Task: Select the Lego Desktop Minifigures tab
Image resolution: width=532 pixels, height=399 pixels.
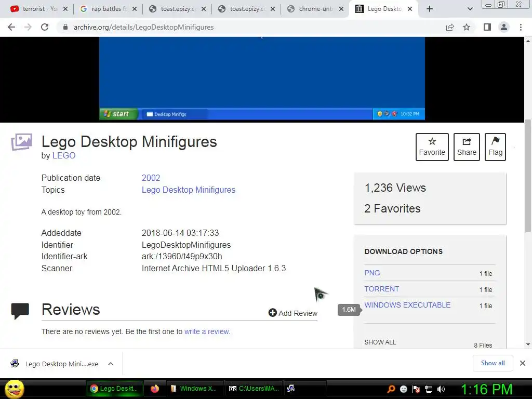Action: pyautogui.click(x=384, y=9)
